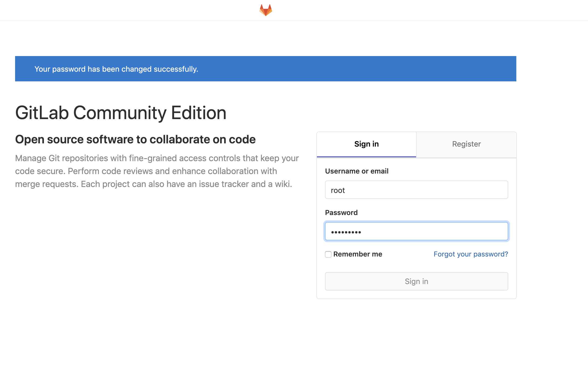Enable the Remember me checkbox
Viewport: 588px width, 367px height.
328,254
